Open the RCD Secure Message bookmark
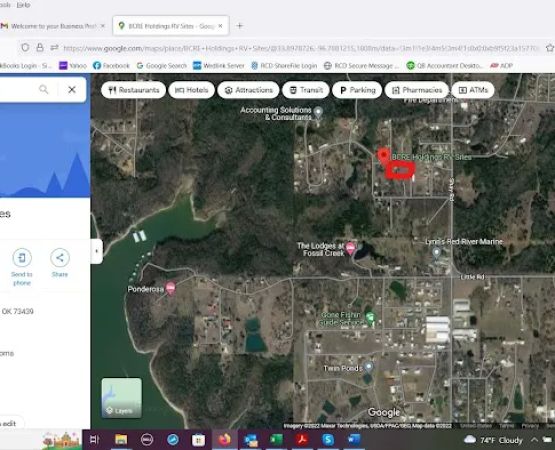The width and height of the screenshot is (555, 450). [361, 65]
